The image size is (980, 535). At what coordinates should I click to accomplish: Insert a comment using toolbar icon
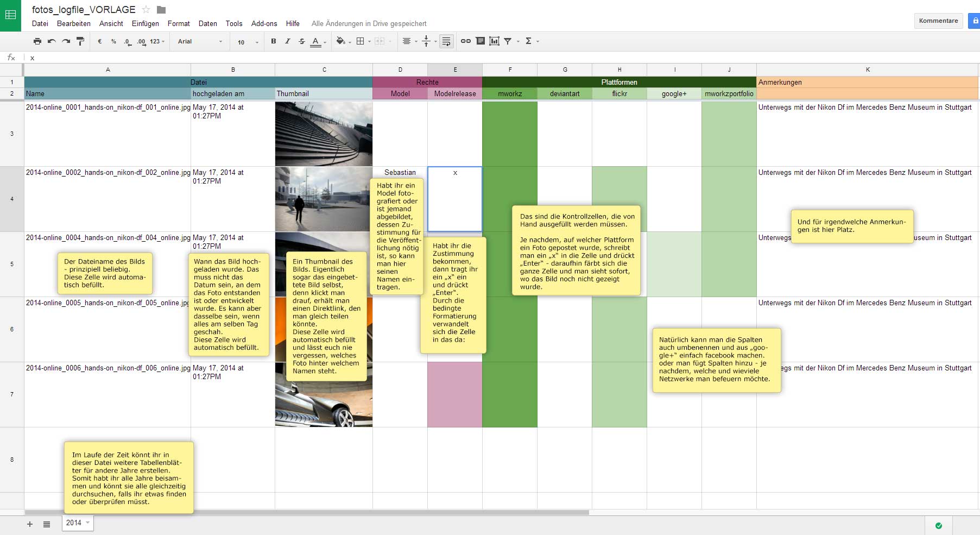[480, 41]
